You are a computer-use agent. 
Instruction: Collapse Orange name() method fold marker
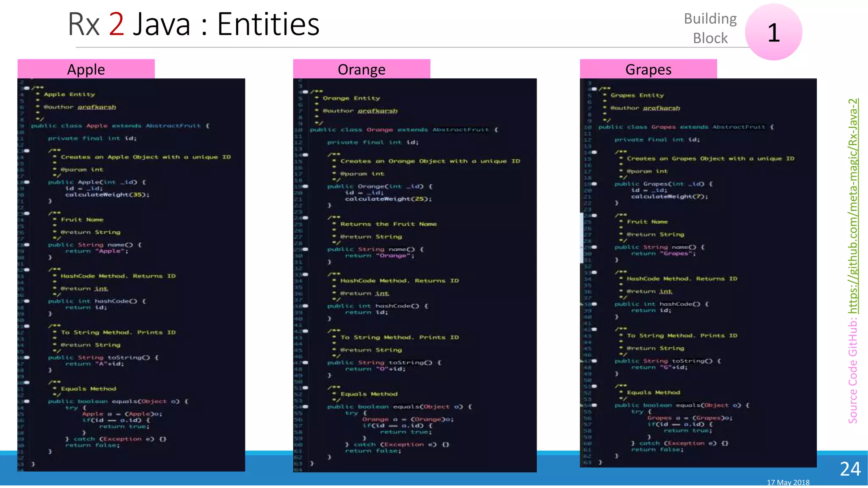pos(306,250)
